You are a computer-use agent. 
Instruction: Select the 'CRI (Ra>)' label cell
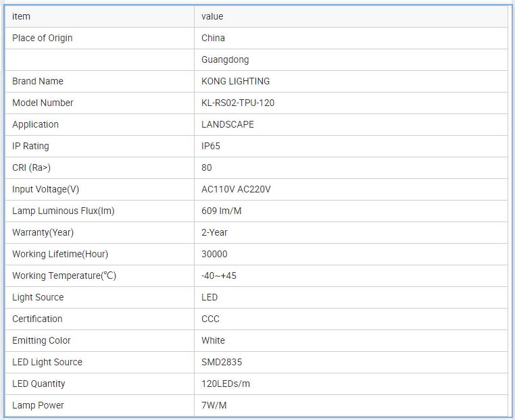31,167
